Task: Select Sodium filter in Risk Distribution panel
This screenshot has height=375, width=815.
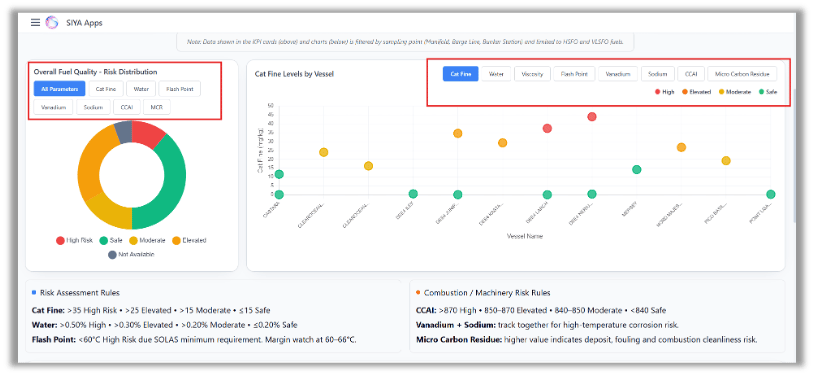Action: click(93, 107)
